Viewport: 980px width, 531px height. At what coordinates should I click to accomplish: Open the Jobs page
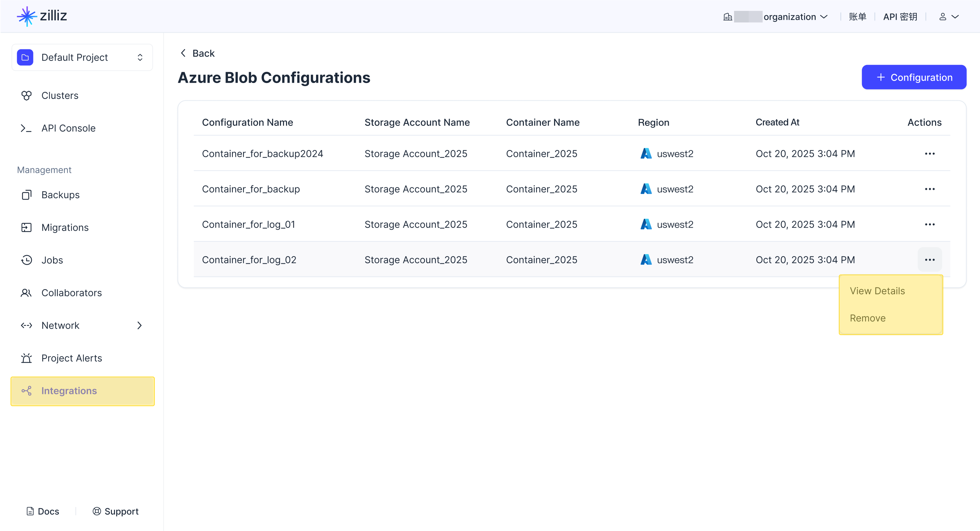pos(52,260)
